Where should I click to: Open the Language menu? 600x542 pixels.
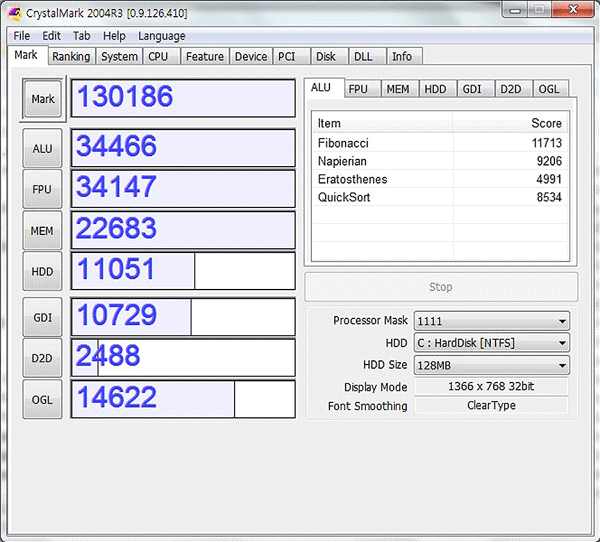click(161, 36)
